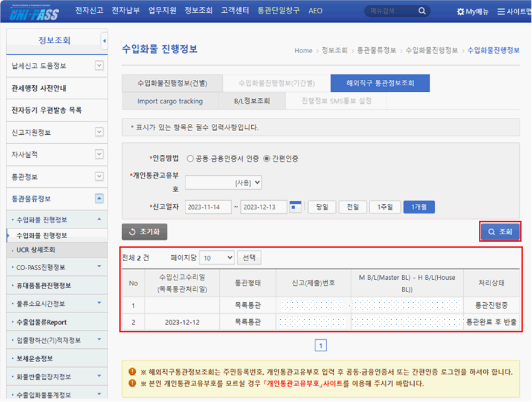Open 페이지당 rows dropdown

coord(217,258)
